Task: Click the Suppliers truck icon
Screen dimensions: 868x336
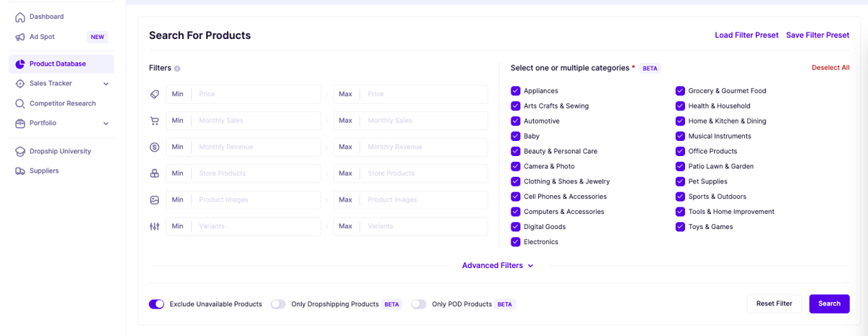Action: pos(20,171)
